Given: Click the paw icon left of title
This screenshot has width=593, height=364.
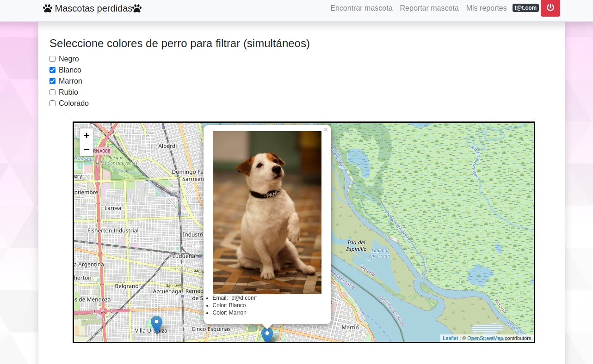Looking at the screenshot, I should 48,8.
